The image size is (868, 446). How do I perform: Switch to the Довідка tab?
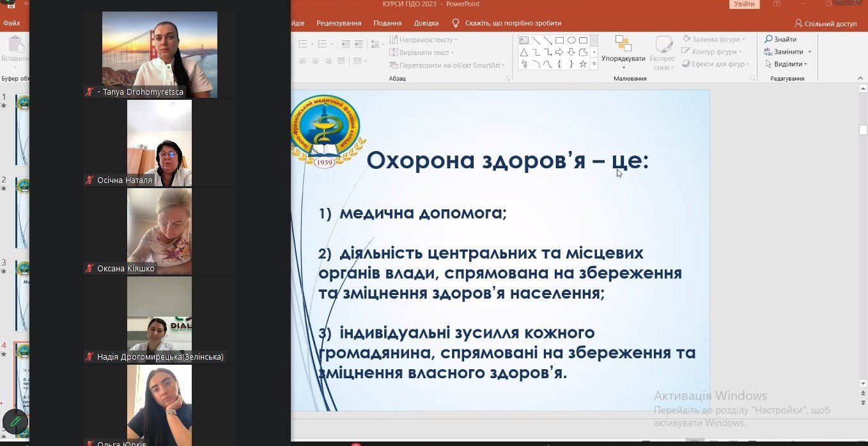point(426,23)
